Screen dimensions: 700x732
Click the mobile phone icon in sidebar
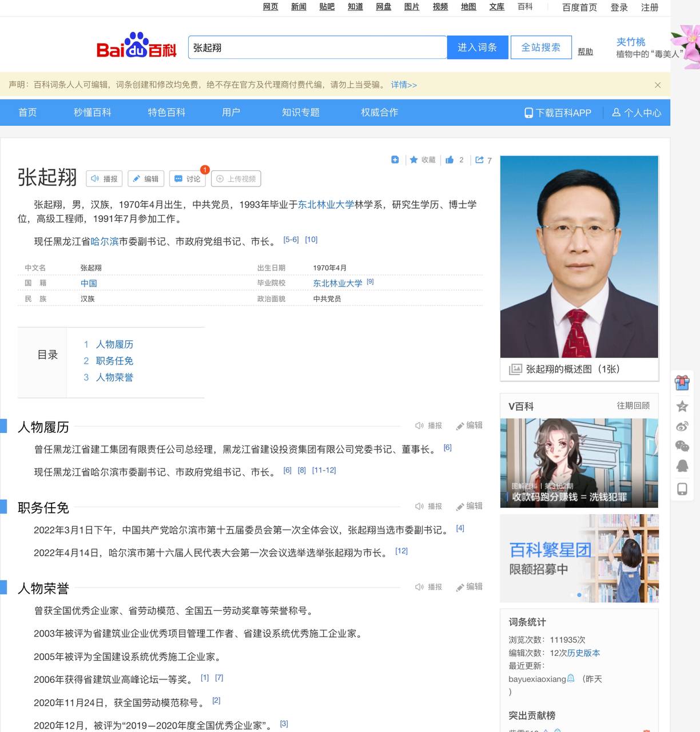tap(682, 489)
